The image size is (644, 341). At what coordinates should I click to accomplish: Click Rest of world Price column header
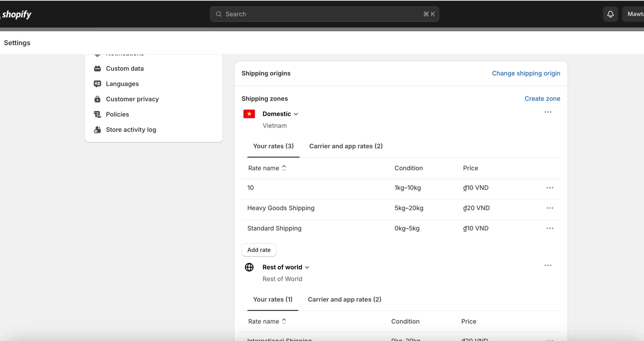coord(468,322)
